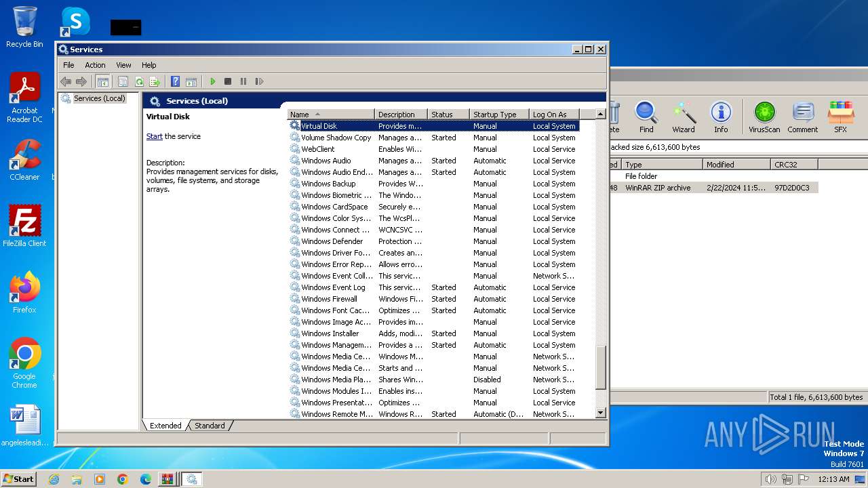Select the Volume Shadow Copy service

434,138
